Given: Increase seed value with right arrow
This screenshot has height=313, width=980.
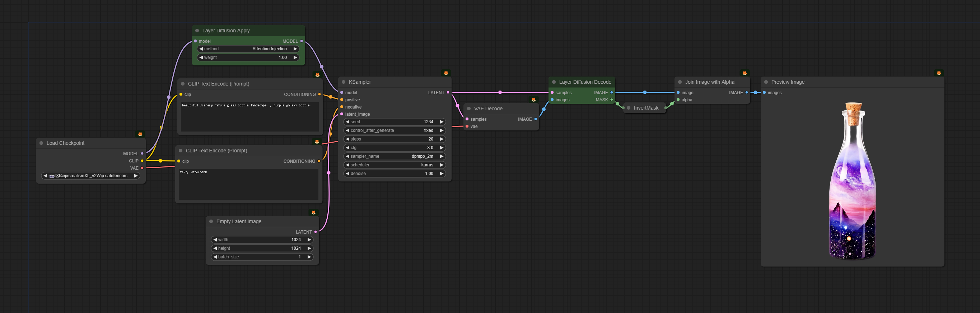Looking at the screenshot, I should (x=441, y=122).
